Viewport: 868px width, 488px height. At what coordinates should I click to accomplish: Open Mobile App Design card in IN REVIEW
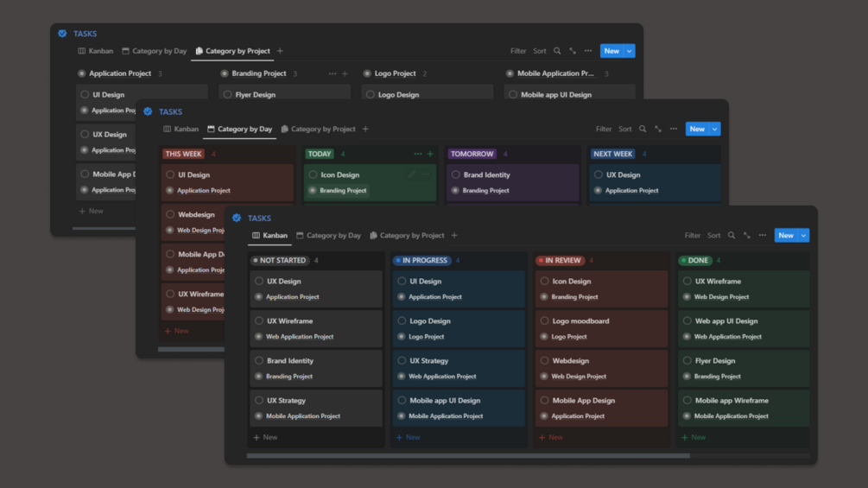601,408
